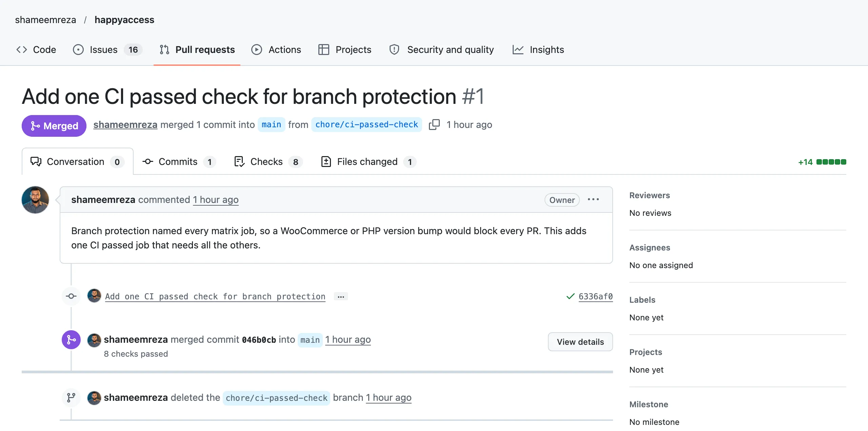Image resolution: width=868 pixels, height=431 pixels.
Task: Click the '8 checks passed' text
Action: 136,354
